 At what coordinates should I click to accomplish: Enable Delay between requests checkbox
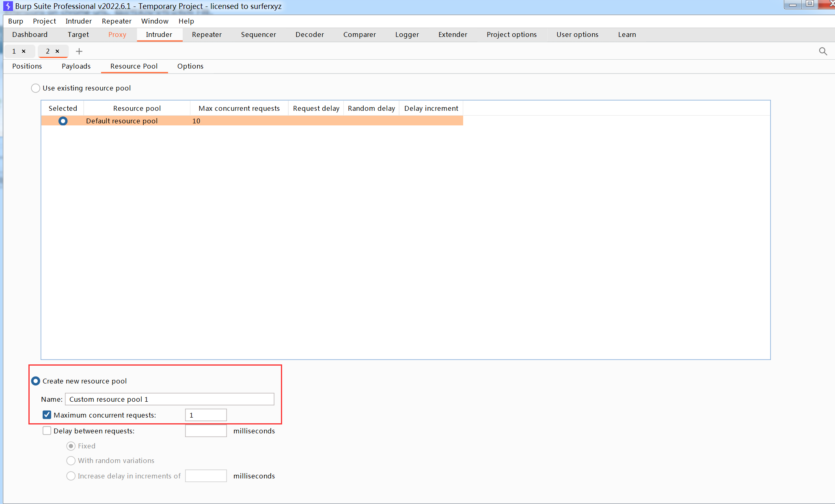point(47,431)
